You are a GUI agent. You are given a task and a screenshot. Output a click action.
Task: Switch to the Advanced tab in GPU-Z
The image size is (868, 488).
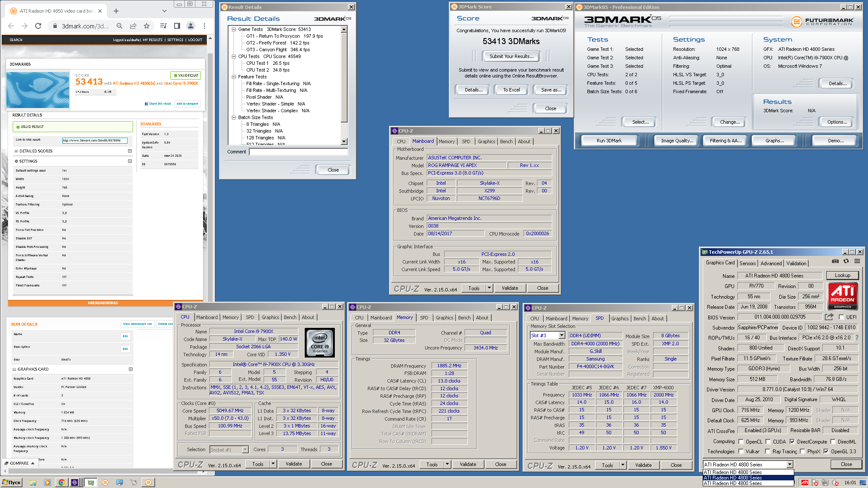[x=771, y=263]
